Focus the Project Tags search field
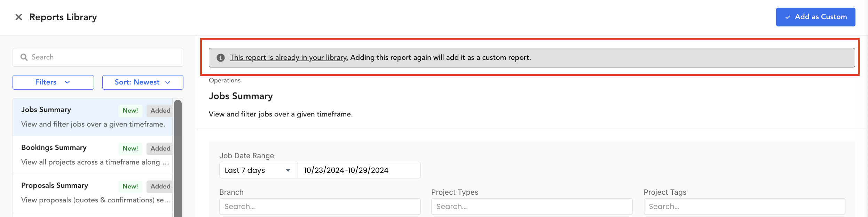 tap(744, 207)
